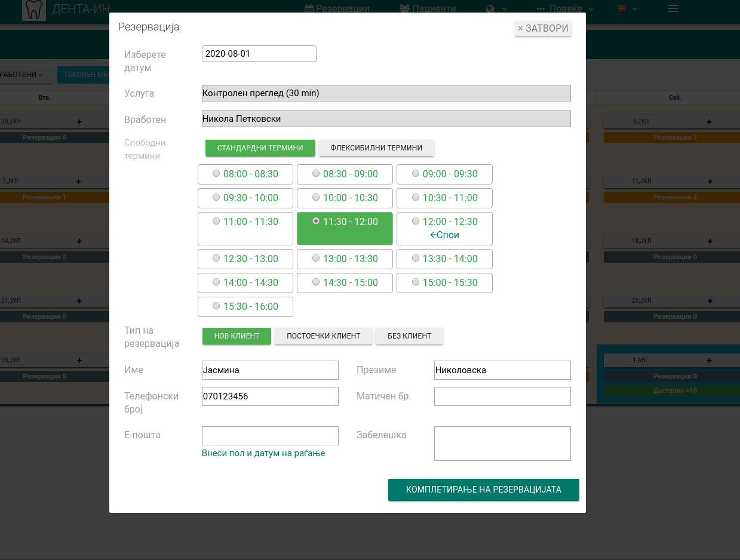740x560 pixels.
Task: Close dialog with Затвори button
Action: point(543,29)
